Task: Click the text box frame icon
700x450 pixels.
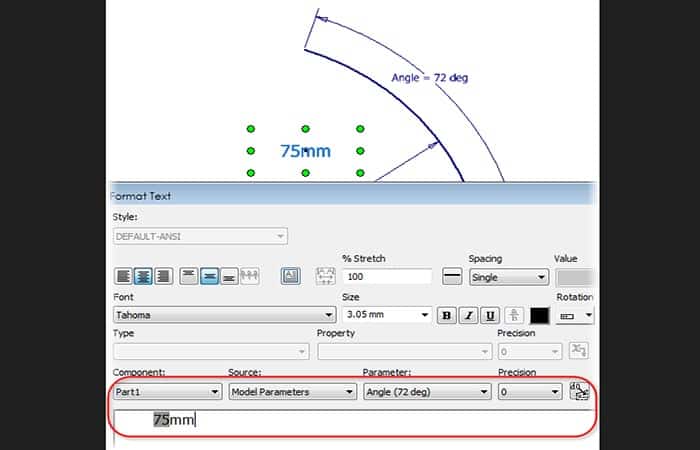Action: pos(291,276)
